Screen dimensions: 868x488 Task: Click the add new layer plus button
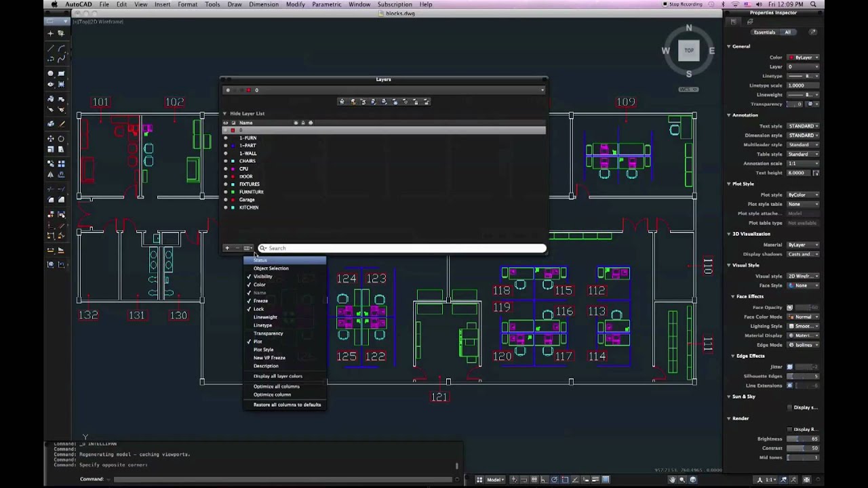(227, 248)
